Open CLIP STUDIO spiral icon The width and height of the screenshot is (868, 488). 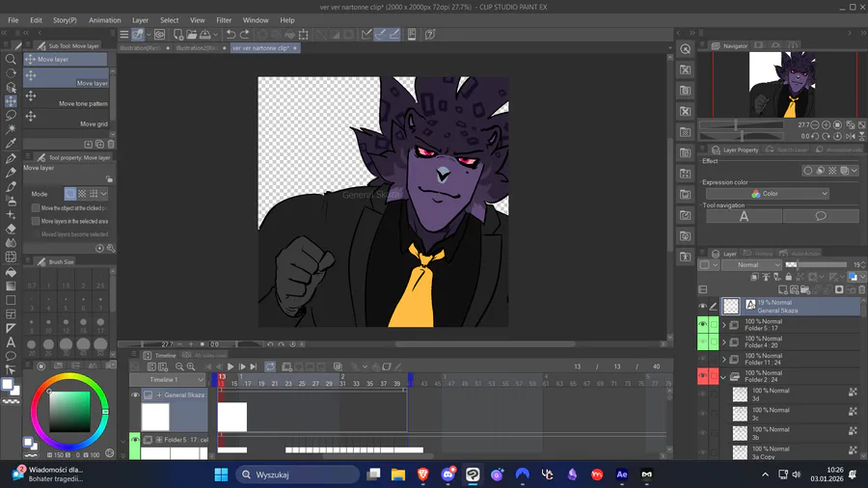(x=159, y=35)
